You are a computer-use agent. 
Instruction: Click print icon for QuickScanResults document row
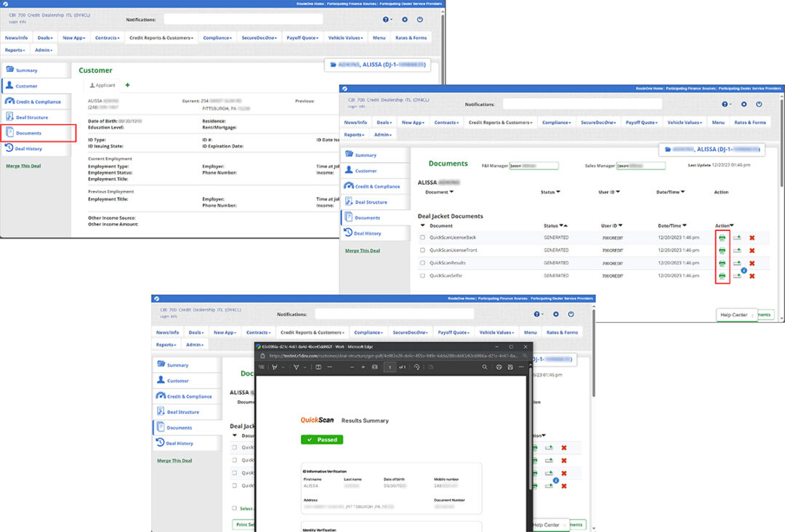coord(722,263)
